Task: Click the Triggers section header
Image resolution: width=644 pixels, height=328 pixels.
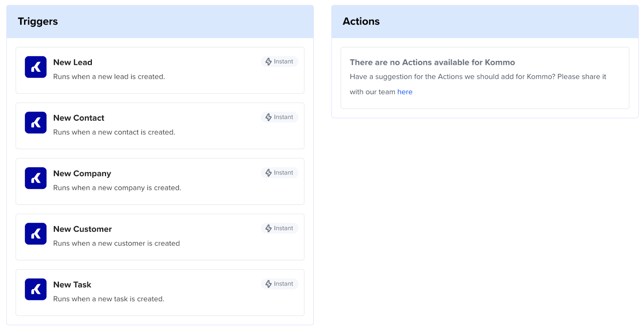Action: tap(38, 21)
